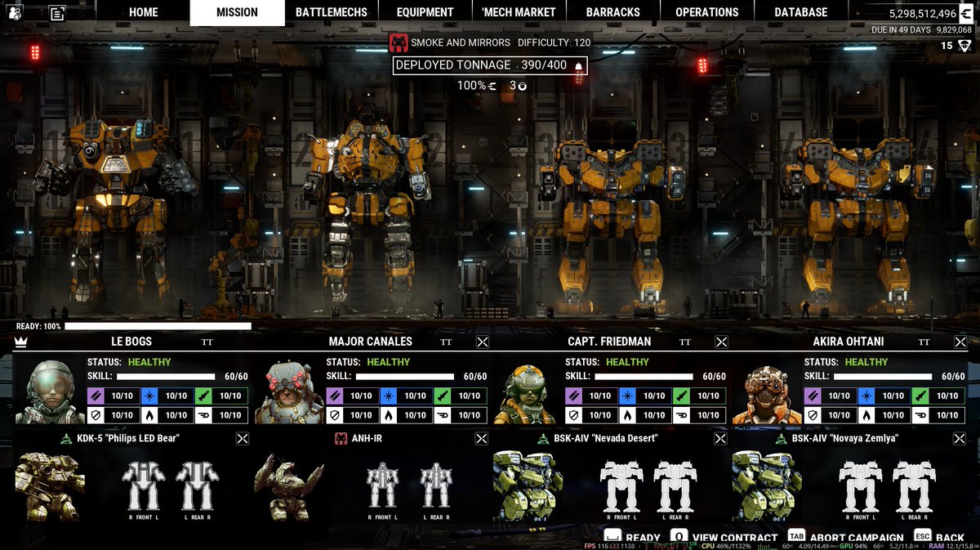
Task: Click Le Bogs purple ballistic skill icon
Action: (x=96, y=396)
